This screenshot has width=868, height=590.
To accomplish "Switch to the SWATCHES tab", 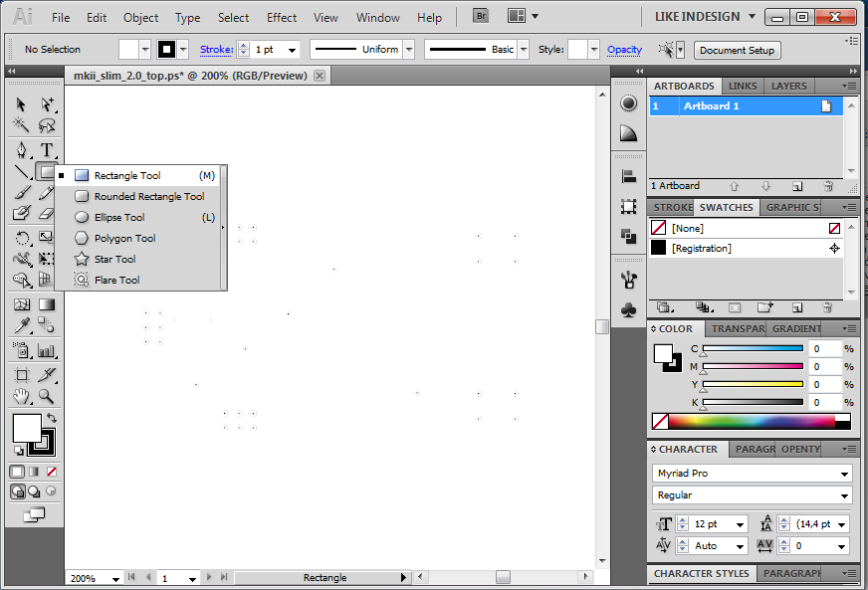I will click(x=726, y=208).
